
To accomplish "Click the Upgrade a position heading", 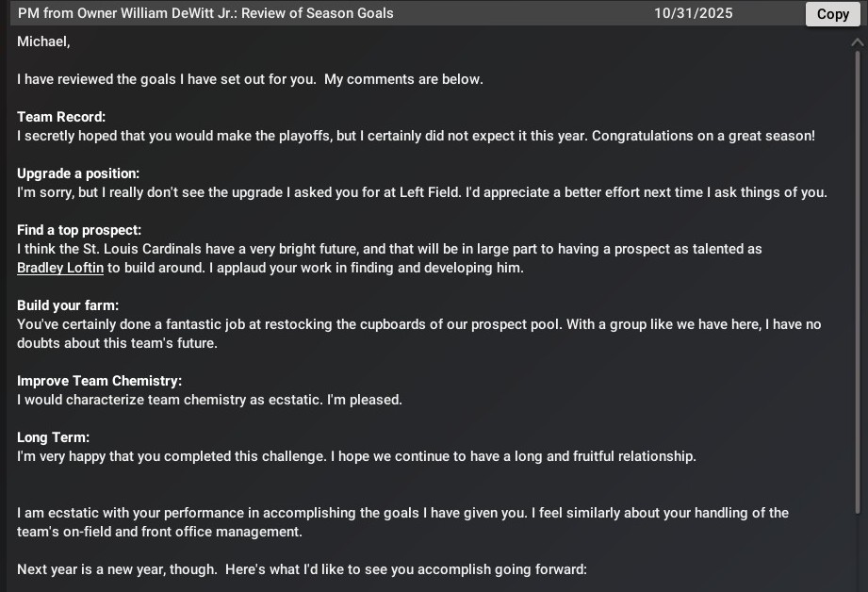I will [78, 173].
